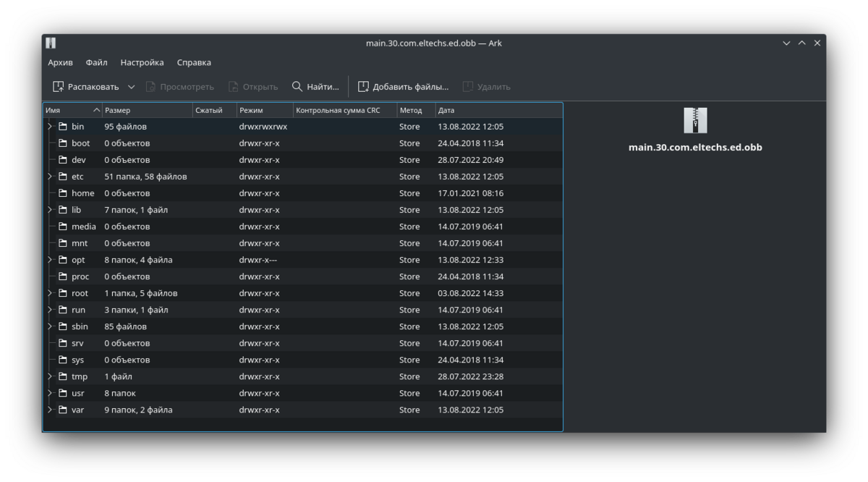The height and width of the screenshot is (482, 868).
Task: Click the archive file thumbnail in info panel
Action: 694,120
